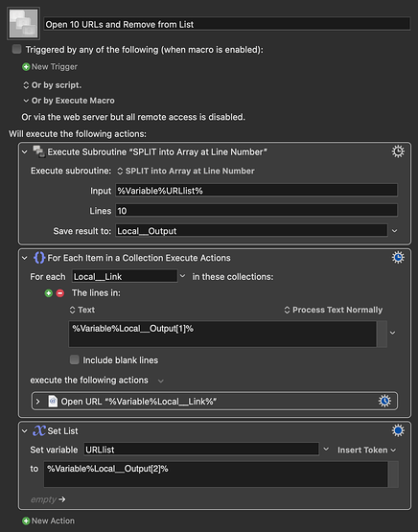Add a collection with green plus
Viewport: 418px width, 532px height.
click(49, 293)
